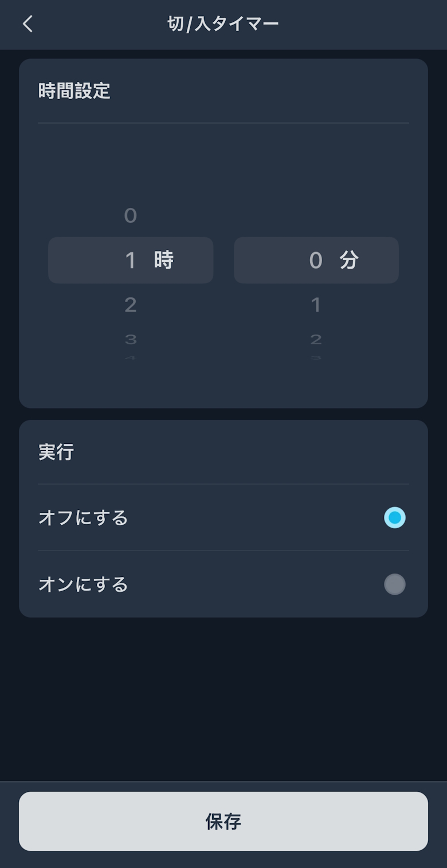Choose hour 3 in the hour wheel

pos(131,339)
